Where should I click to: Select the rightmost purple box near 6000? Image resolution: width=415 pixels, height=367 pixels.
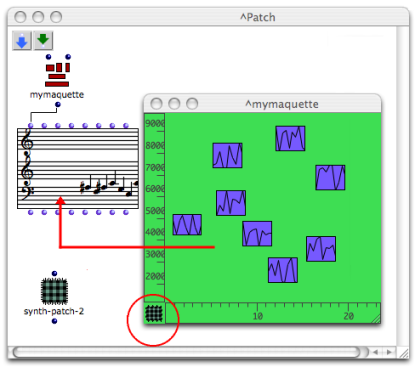(x=330, y=177)
